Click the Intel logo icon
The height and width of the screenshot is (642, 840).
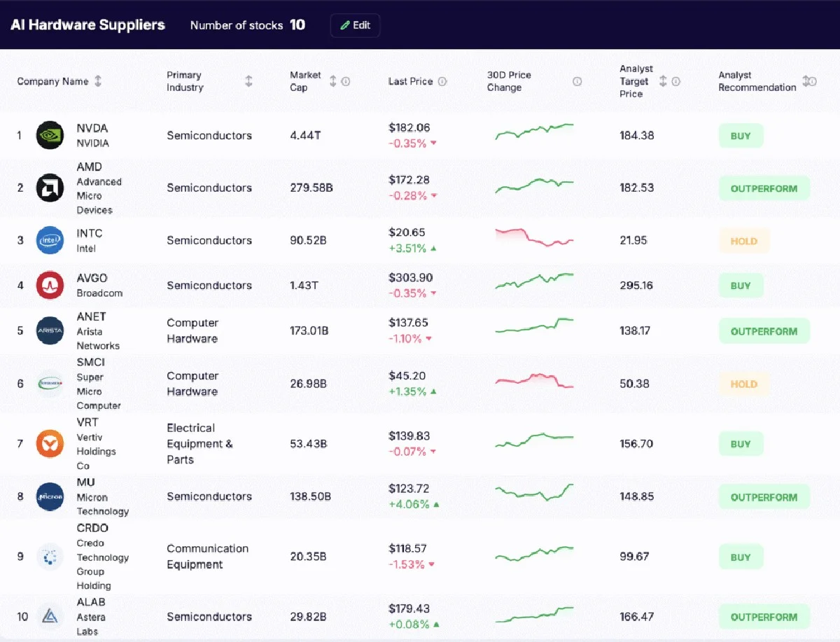[x=50, y=240]
